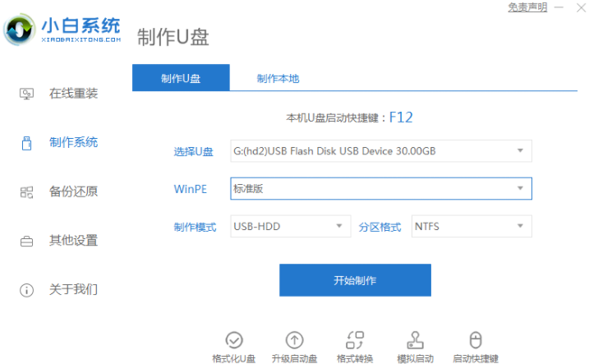This screenshot has width=589, height=364.
Task: Close the 小白系统 window
Action: 581,7
